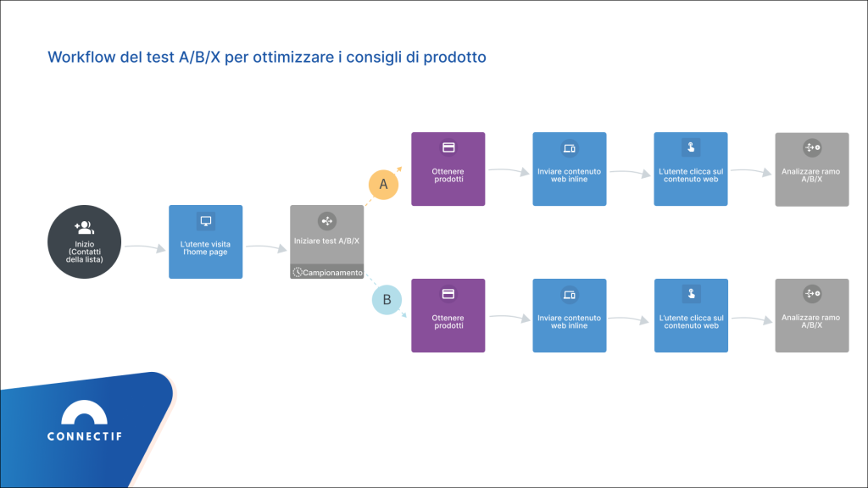Select the "Inizio (Contatti della lista)" label text
Image resolution: width=868 pixels, height=488 pixels.
click(84, 252)
